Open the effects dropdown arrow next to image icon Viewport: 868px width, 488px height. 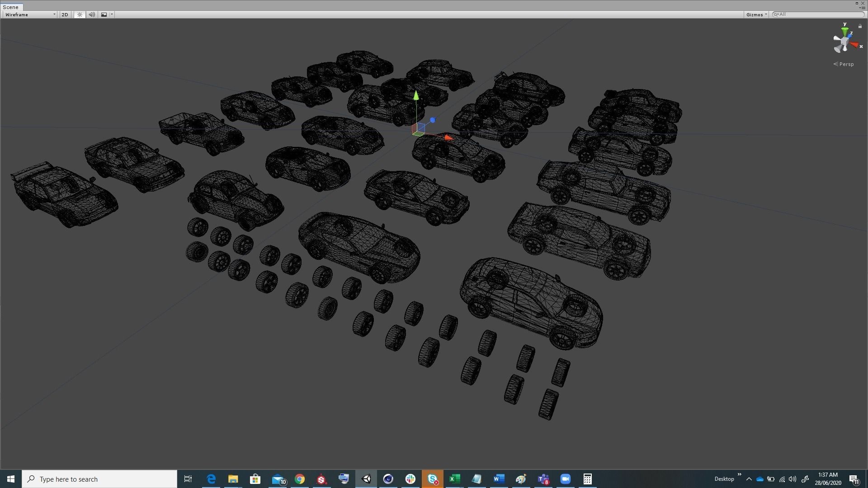[x=112, y=14]
